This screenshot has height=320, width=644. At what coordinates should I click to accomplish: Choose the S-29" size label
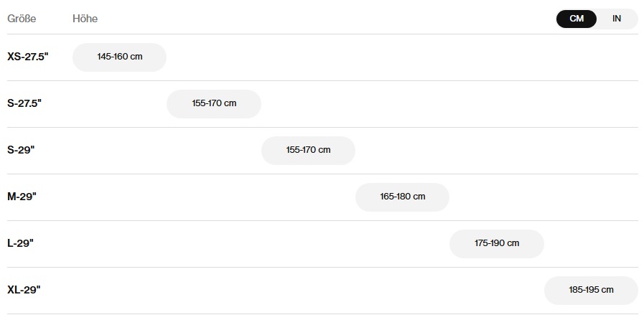(21, 150)
